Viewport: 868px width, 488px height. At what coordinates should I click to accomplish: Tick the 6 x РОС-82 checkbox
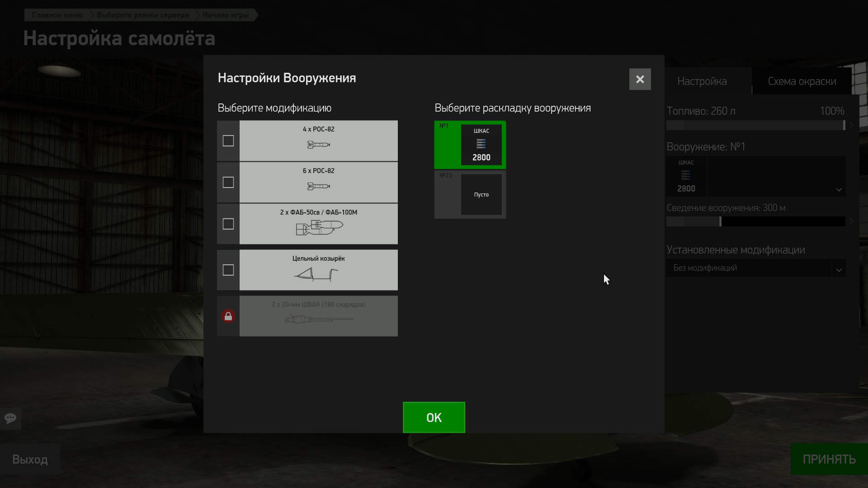pos(228,183)
